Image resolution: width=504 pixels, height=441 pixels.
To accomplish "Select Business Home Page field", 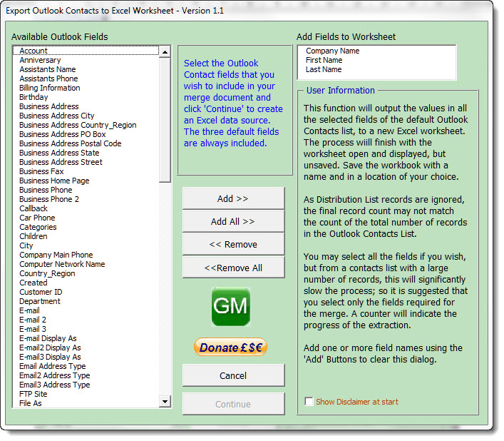I will [86, 181].
